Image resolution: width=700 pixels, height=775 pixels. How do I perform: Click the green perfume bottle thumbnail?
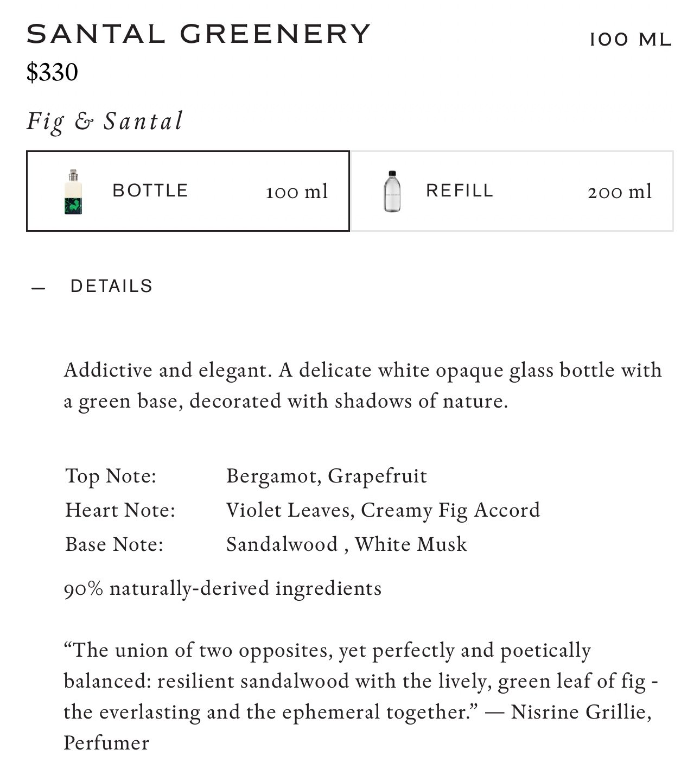(73, 192)
